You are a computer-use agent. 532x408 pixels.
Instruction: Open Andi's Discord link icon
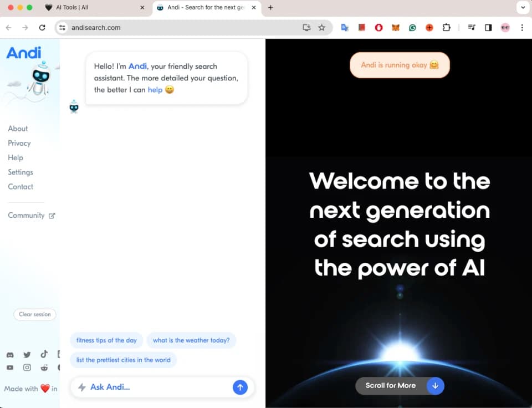click(x=10, y=355)
